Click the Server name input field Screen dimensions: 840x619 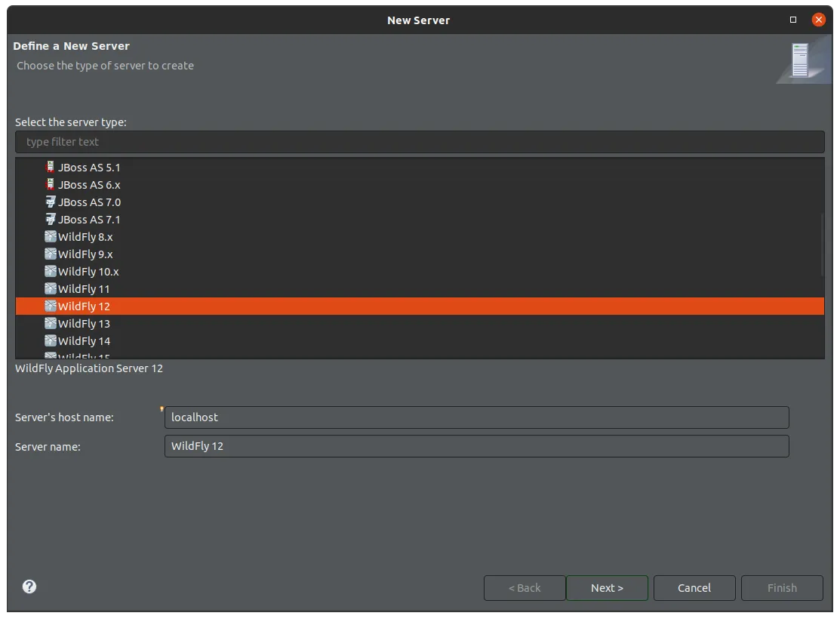click(477, 446)
